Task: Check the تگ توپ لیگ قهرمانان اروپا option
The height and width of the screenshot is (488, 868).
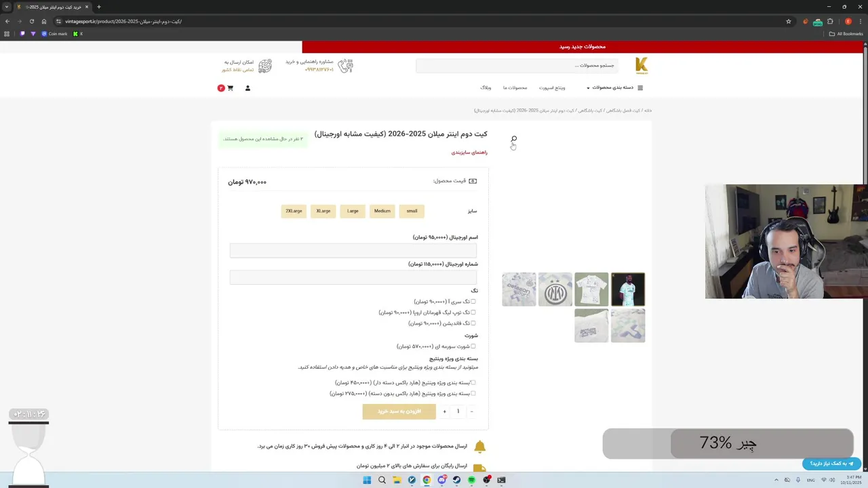Action: [473, 312]
